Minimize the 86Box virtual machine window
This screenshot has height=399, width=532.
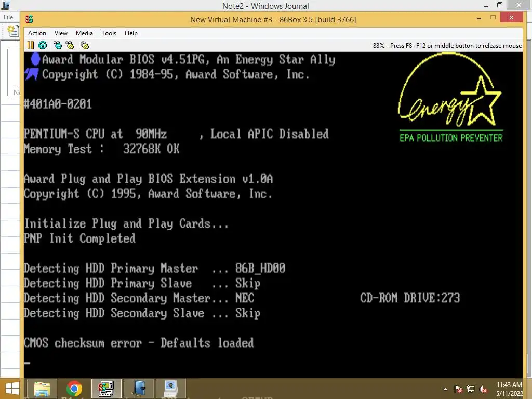pos(479,18)
